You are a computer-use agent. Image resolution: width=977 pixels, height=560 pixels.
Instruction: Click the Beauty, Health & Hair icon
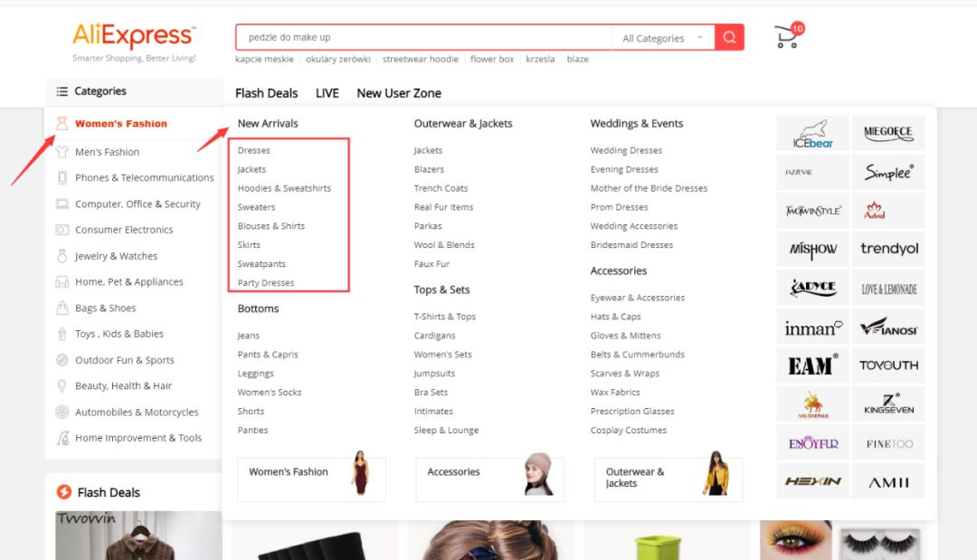[62, 386]
